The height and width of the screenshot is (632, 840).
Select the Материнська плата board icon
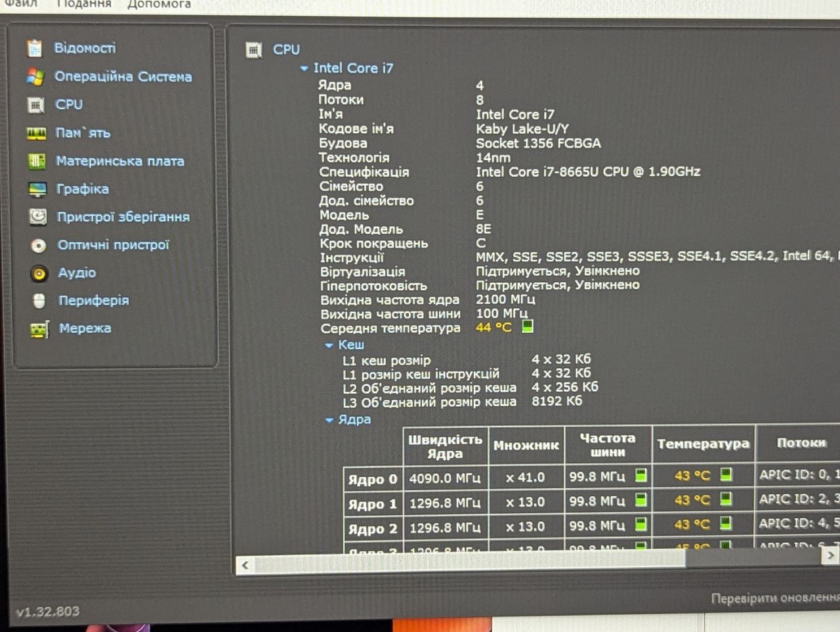(x=37, y=161)
